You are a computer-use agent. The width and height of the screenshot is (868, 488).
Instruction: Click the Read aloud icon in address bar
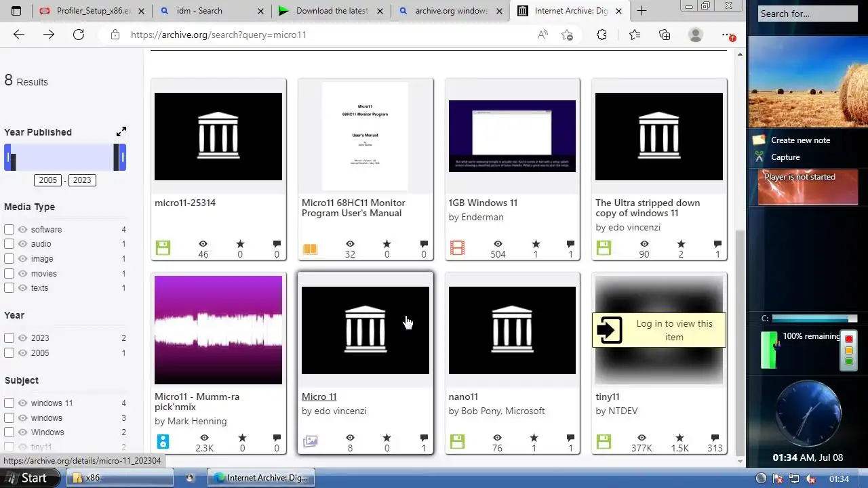tap(542, 35)
